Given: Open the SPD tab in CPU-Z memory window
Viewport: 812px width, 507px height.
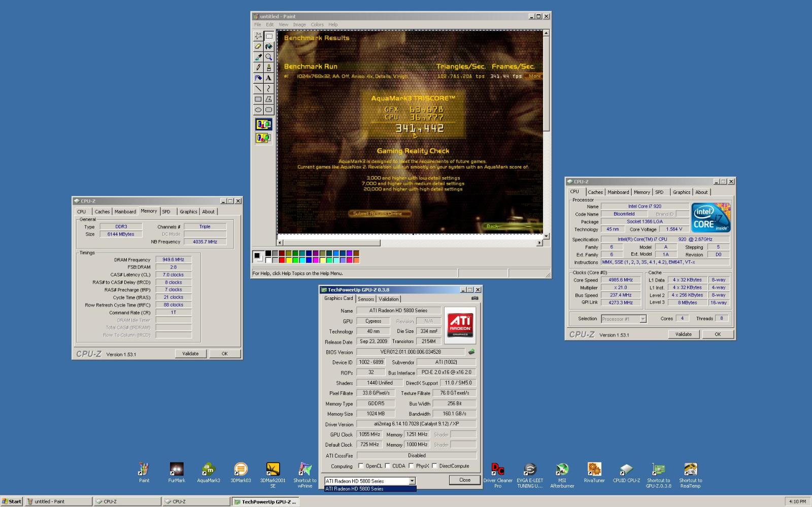Looking at the screenshot, I should 166,212.
